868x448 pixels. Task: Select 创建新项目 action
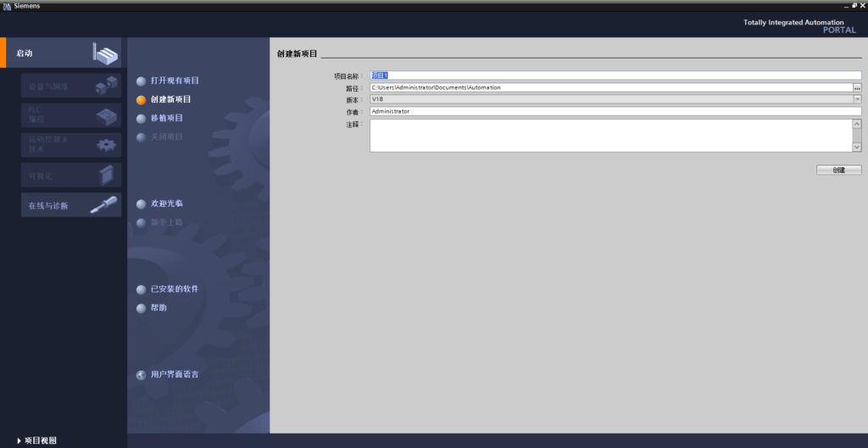click(x=164, y=100)
